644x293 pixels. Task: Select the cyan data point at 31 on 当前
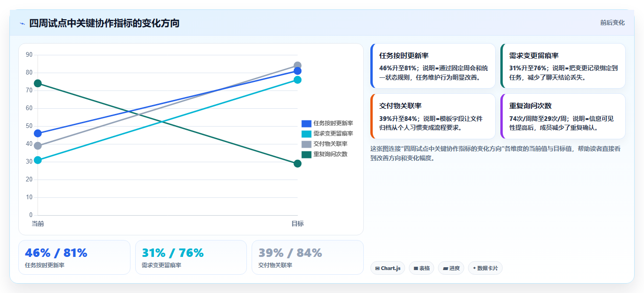[38, 160]
